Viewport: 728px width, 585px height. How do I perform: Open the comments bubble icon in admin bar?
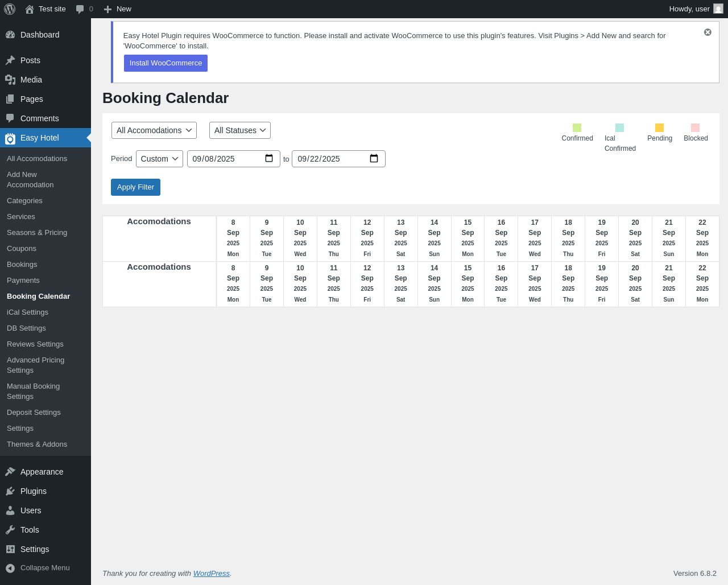coord(80,9)
